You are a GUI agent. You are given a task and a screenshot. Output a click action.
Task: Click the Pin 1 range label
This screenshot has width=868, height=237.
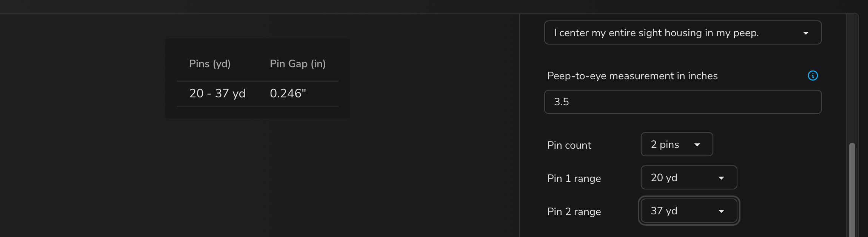574,179
